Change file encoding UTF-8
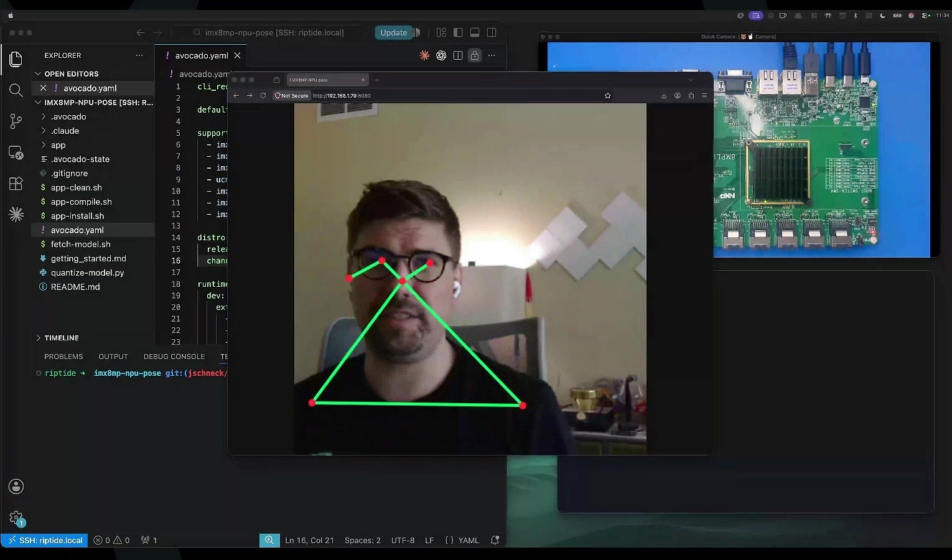This screenshot has height=560, width=952. point(403,540)
